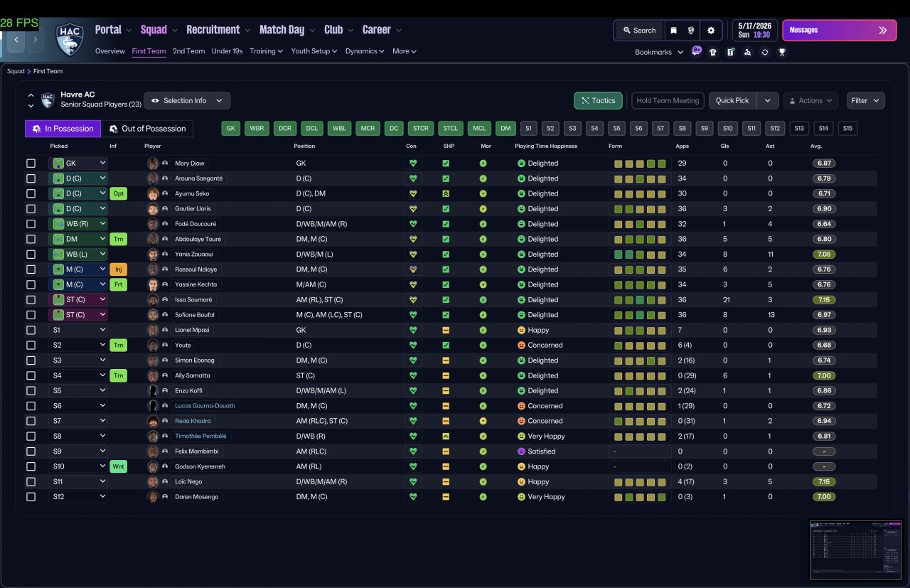Tick the checkbox for Loïc Nego

(x=31, y=481)
